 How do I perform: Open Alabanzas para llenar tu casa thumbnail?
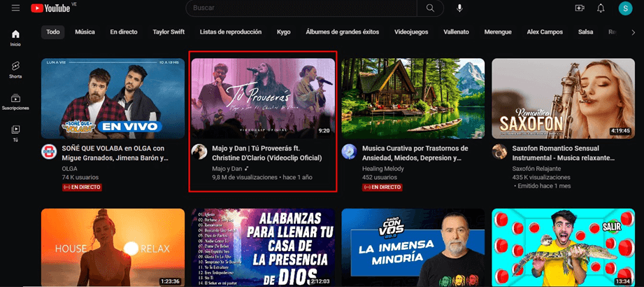264,248
